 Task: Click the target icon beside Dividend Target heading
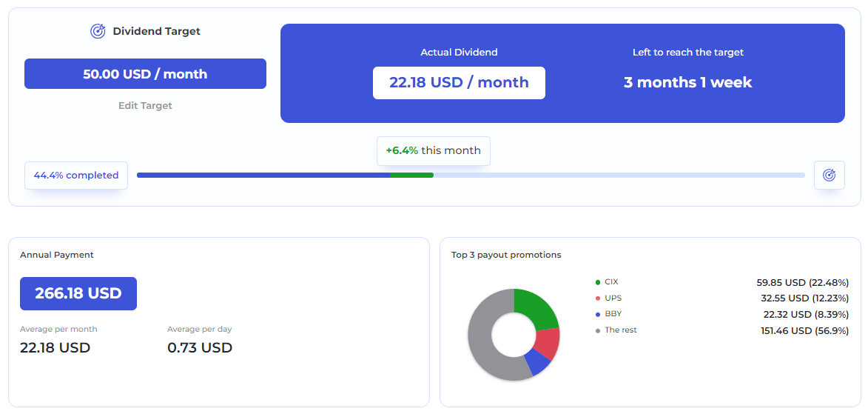coord(98,31)
